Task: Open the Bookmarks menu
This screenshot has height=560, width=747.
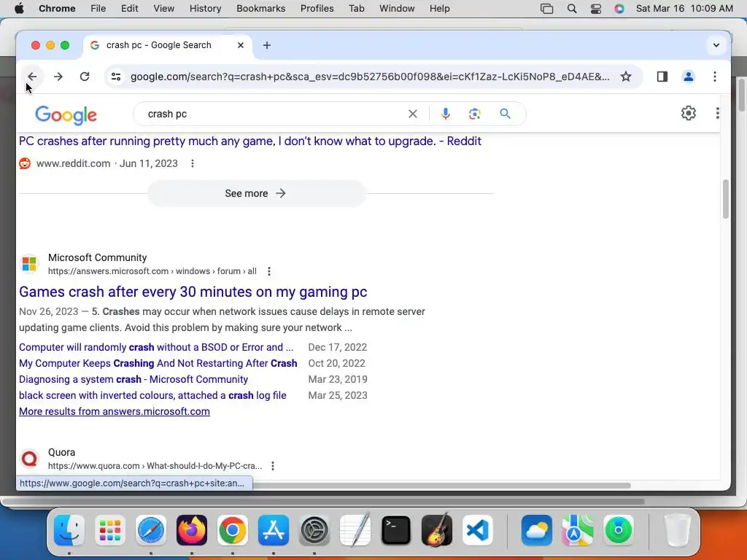Action: pos(260,9)
